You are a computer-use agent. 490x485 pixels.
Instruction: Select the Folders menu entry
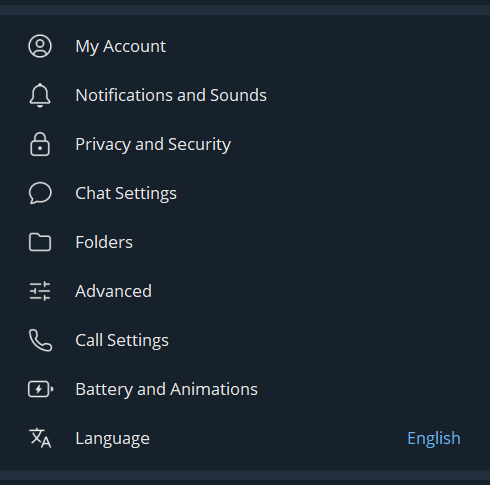pyautogui.click(x=245, y=242)
